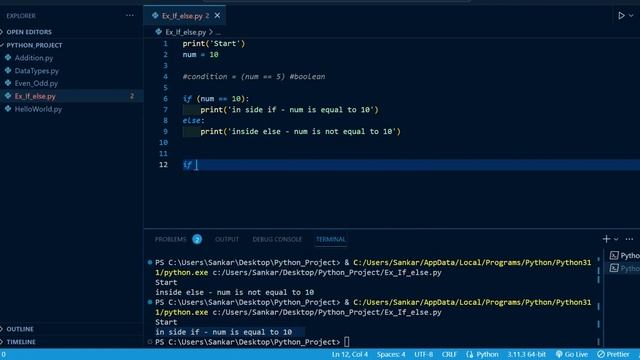Change encoding via UTF-8 status item

tap(424, 354)
